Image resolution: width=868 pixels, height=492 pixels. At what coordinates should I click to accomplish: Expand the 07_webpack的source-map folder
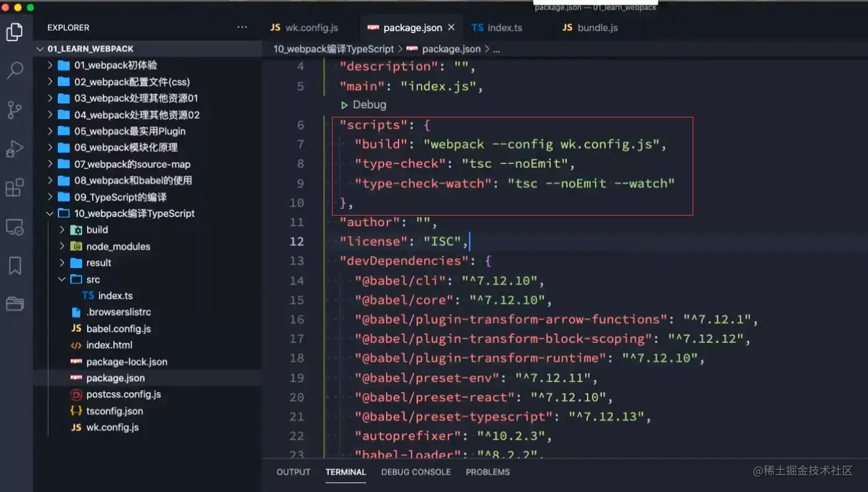147,164
